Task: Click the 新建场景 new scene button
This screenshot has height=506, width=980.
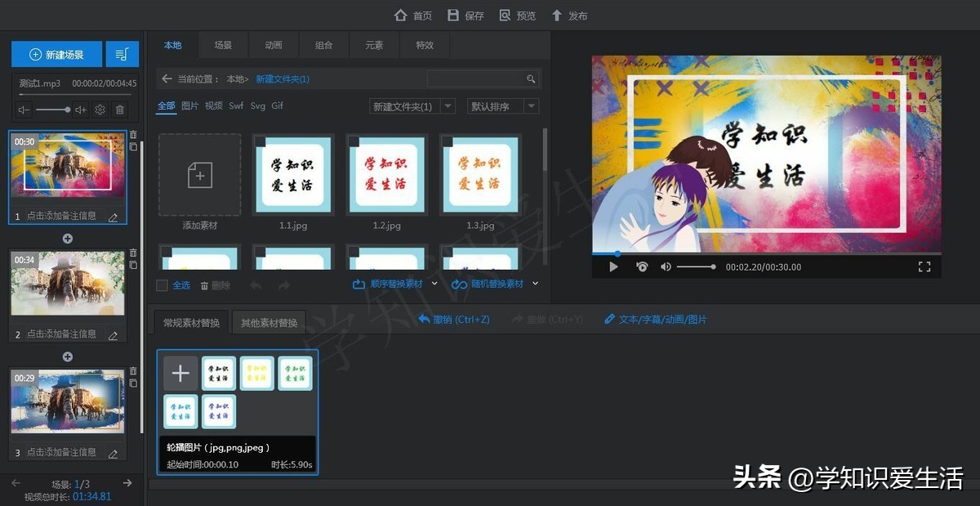Action: point(56,53)
